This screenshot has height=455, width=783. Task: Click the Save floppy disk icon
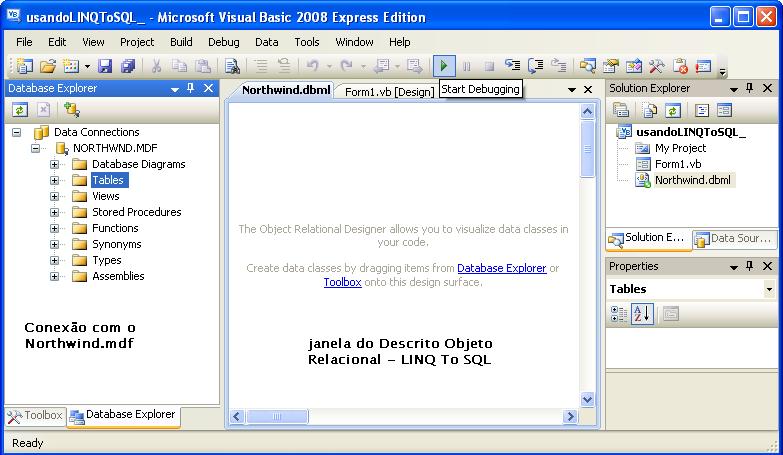click(x=104, y=66)
